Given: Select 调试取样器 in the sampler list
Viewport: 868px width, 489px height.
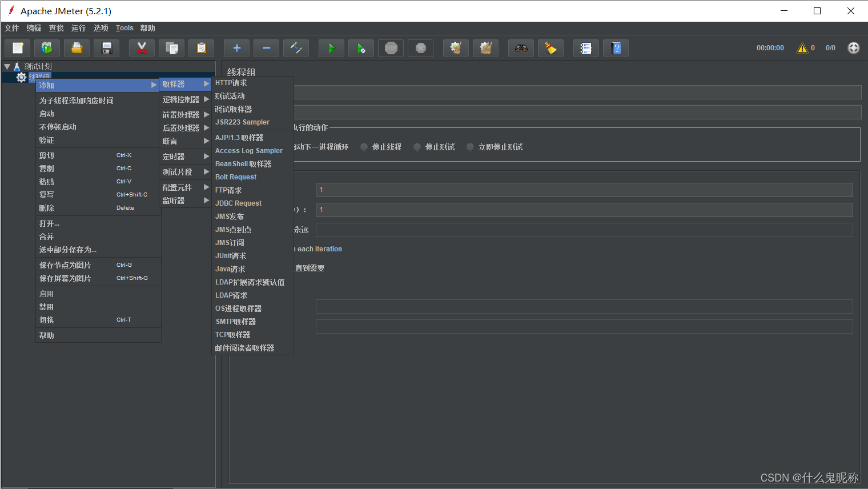Looking at the screenshot, I should point(252,109).
